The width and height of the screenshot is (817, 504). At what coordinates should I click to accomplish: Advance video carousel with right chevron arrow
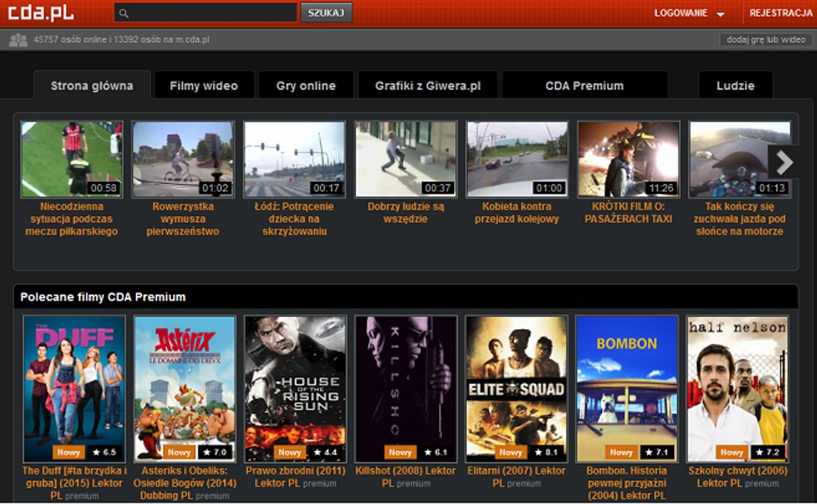[784, 162]
